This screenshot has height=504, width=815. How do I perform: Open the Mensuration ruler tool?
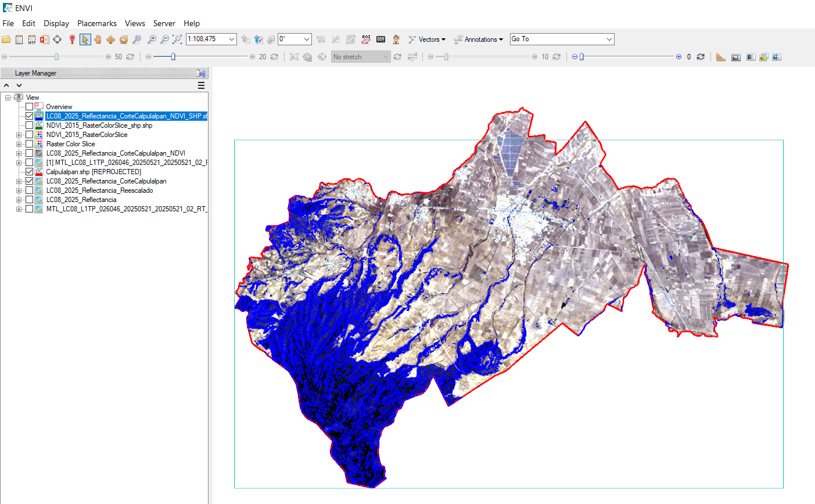720,57
